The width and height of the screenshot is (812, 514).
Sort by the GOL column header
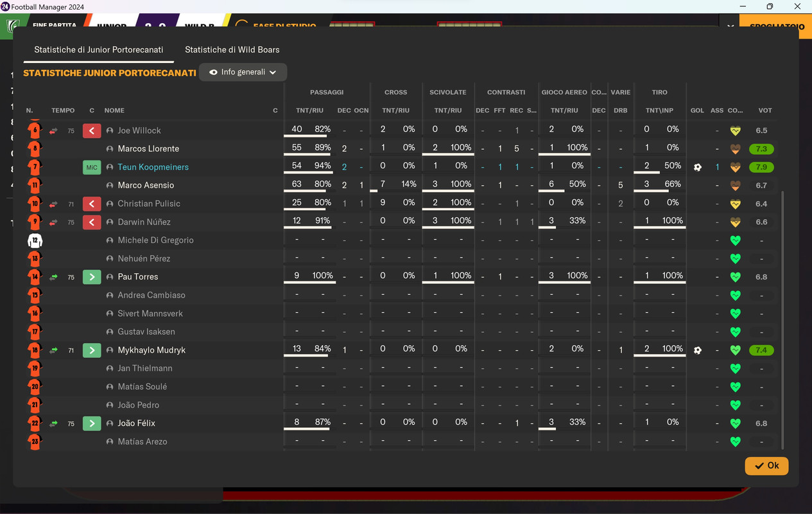point(697,111)
